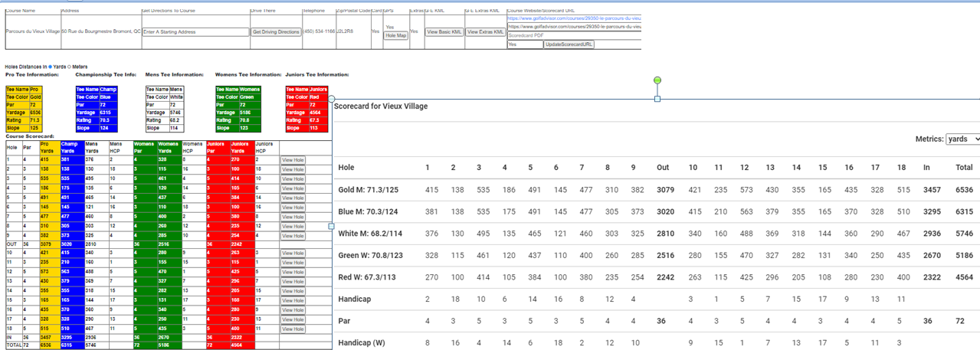
Task: Click the 'Juniors Tee Information:' heading
Action: coord(317,75)
